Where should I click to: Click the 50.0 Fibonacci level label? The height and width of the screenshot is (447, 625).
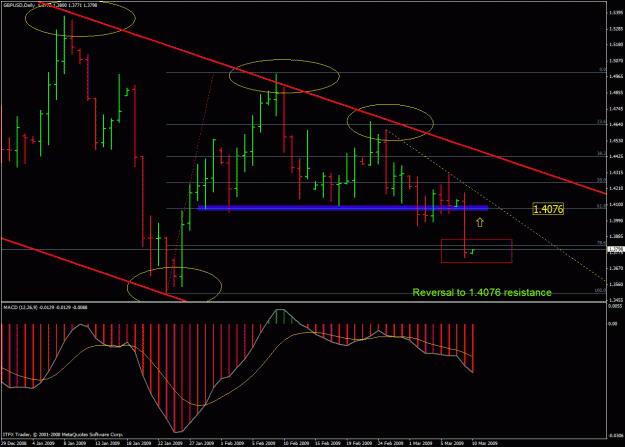601,180
